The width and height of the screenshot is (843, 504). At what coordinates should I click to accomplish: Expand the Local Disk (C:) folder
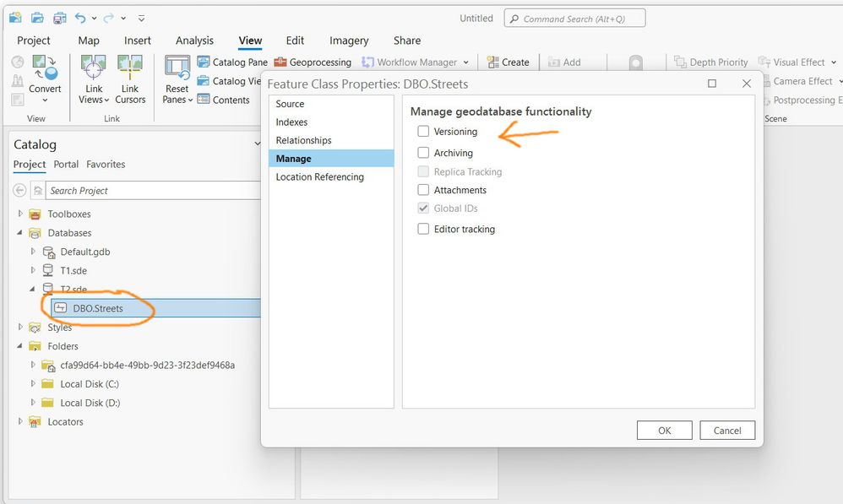(33, 383)
